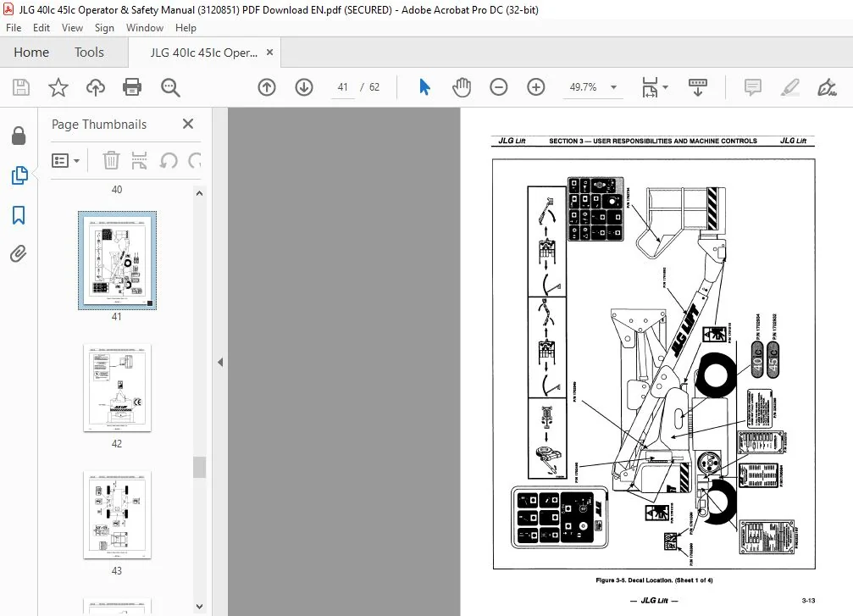Open the Window menu
Screen dimensions: 853x616
click(145, 28)
